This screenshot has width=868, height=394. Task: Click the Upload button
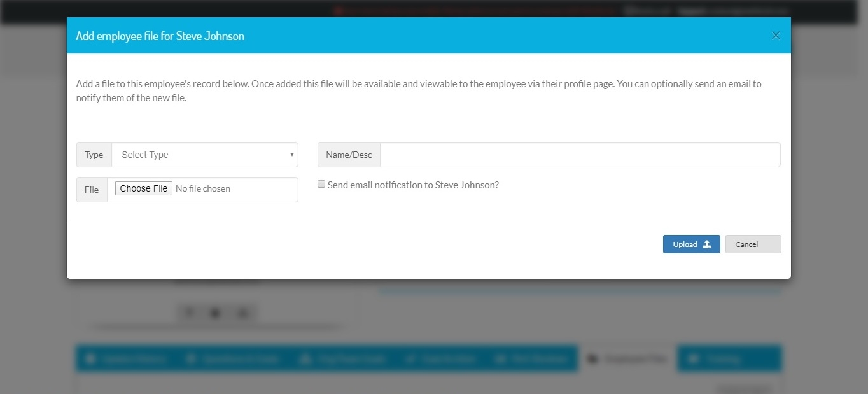point(691,244)
